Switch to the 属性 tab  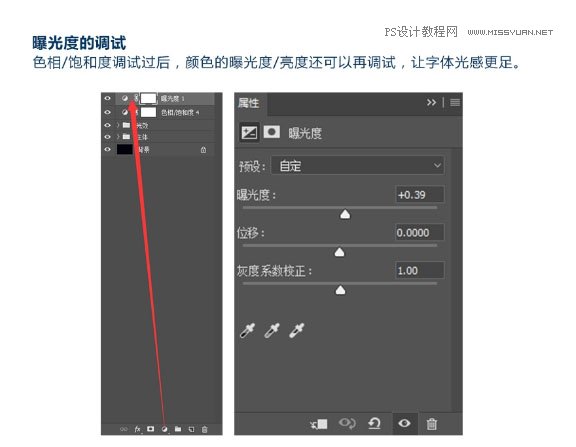tap(248, 103)
